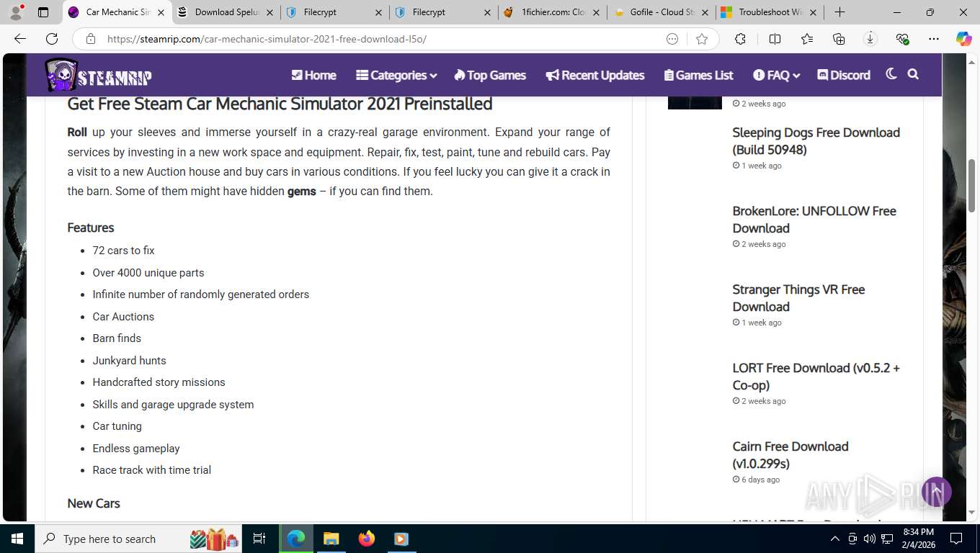
Task: Open Windows Start menu
Action: [17, 539]
